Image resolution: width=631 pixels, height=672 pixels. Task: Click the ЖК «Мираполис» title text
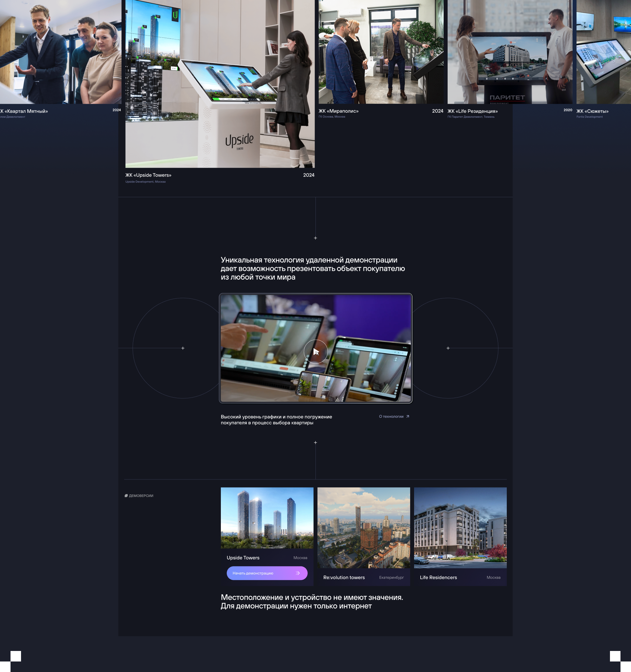click(x=339, y=111)
